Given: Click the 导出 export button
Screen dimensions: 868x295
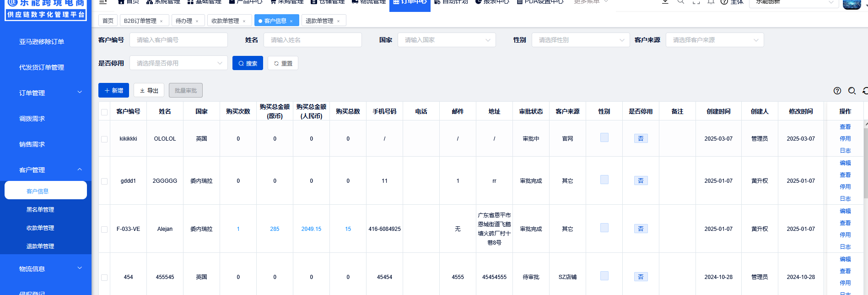Looking at the screenshot, I should tap(149, 90).
